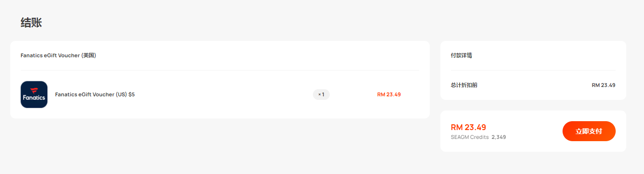Click the gray page background below the product card

coord(220,146)
